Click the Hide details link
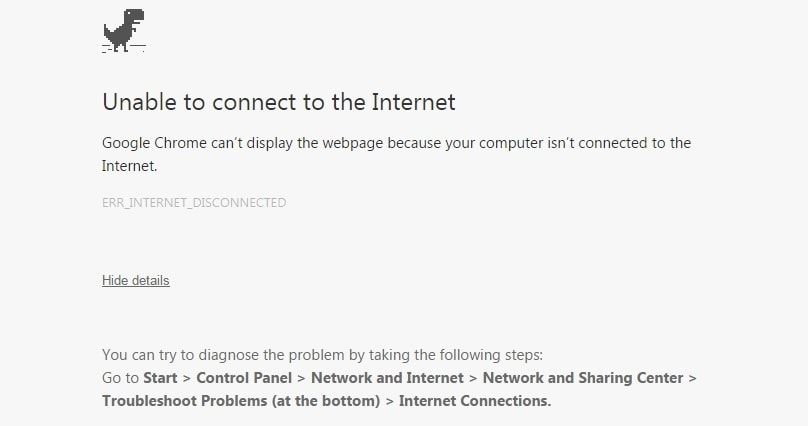Screen dimensions: 808x426 pos(136,280)
